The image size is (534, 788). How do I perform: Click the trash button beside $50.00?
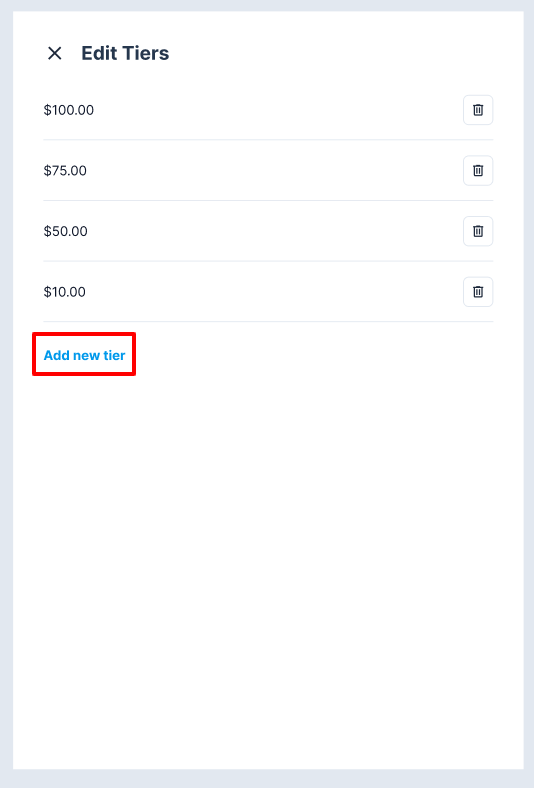pyautogui.click(x=478, y=231)
